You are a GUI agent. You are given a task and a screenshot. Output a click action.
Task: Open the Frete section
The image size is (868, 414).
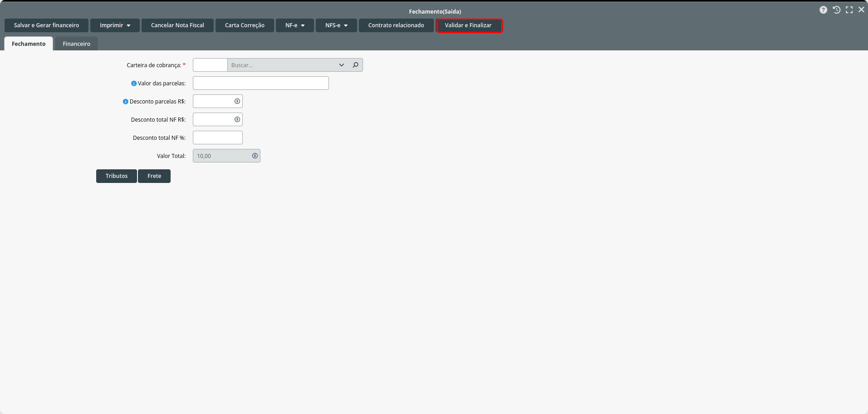click(154, 176)
